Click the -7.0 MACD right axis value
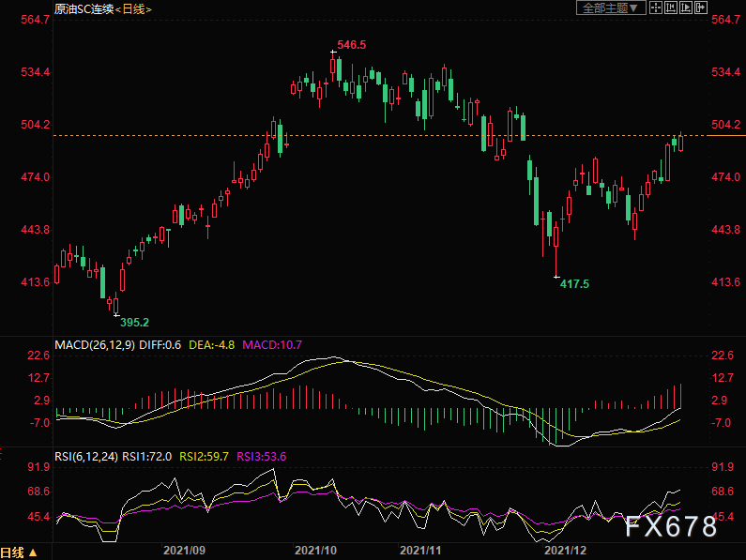The height and width of the screenshot is (560, 746). [x=723, y=423]
